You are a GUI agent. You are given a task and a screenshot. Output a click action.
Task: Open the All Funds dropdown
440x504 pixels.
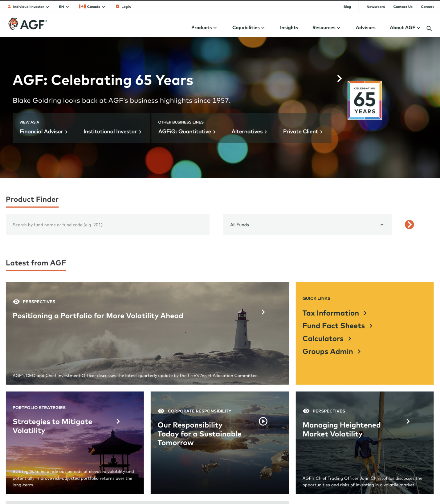pyautogui.click(x=307, y=225)
